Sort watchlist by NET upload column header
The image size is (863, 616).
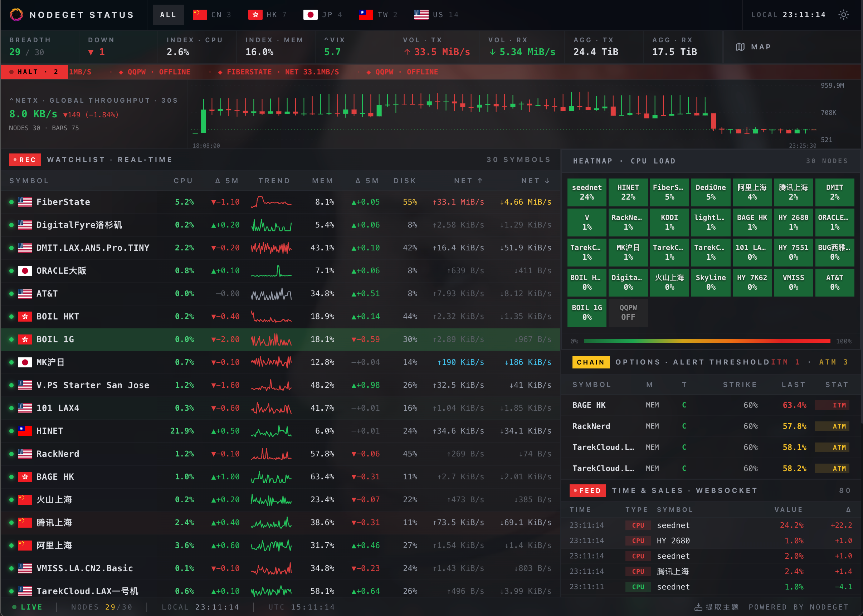468,181
